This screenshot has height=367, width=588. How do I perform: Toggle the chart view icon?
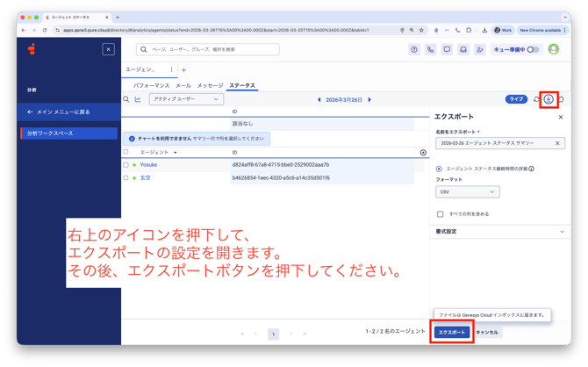point(138,99)
